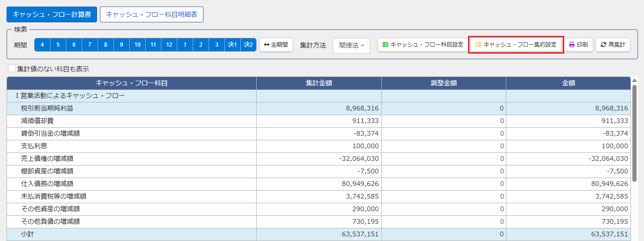Screen dimensions: 644x241
Task: Click the table's vertical scrollbar thumb
Action: [634, 133]
